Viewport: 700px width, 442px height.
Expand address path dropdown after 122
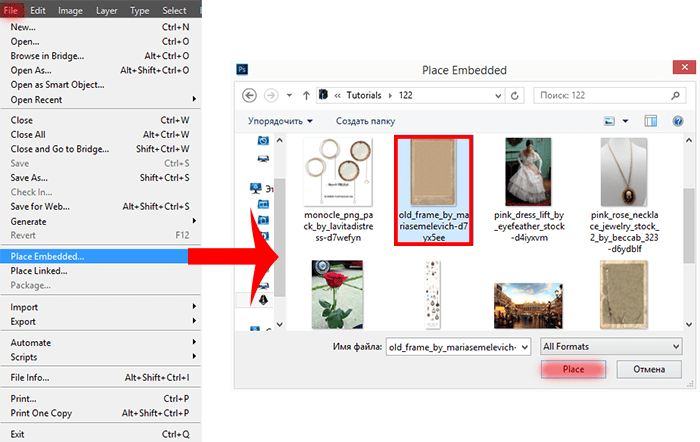point(498,96)
